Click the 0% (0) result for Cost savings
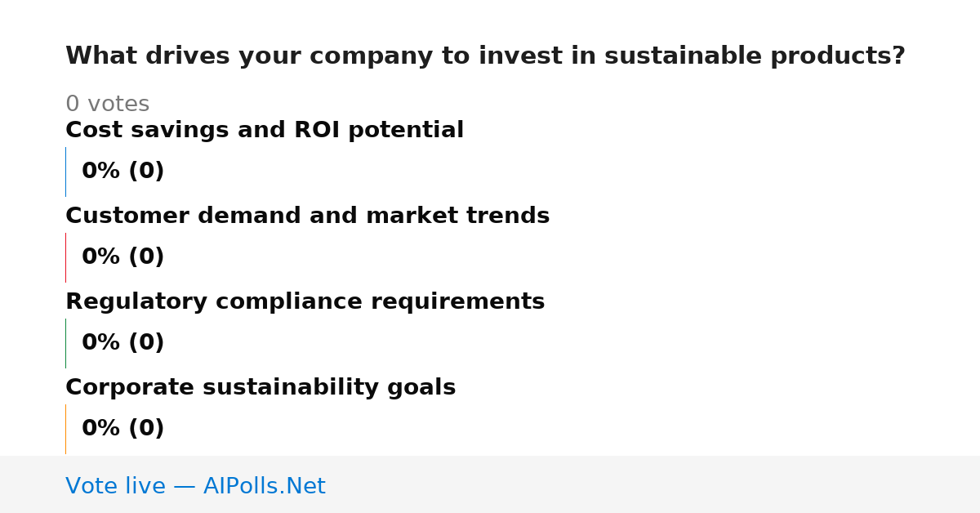The width and height of the screenshot is (980, 513). (122, 172)
